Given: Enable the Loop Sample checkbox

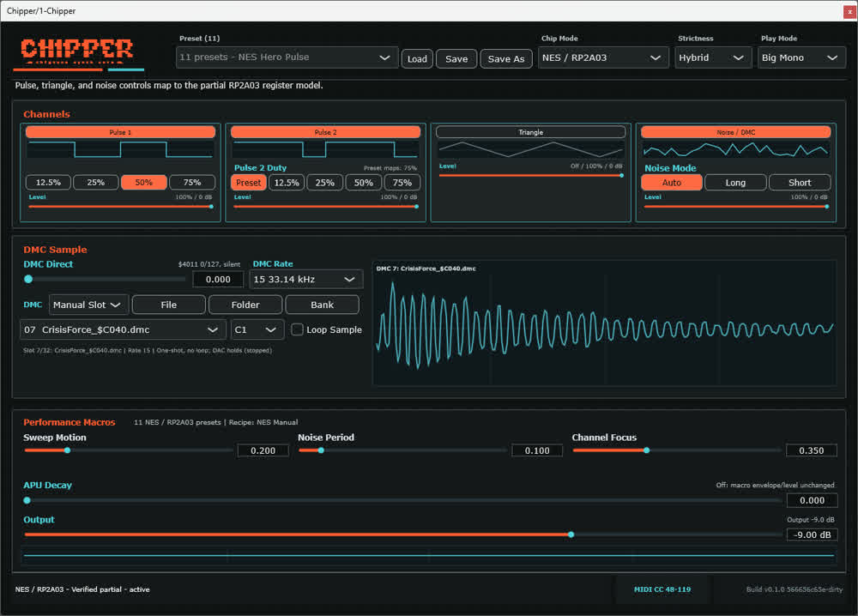Looking at the screenshot, I should [297, 330].
